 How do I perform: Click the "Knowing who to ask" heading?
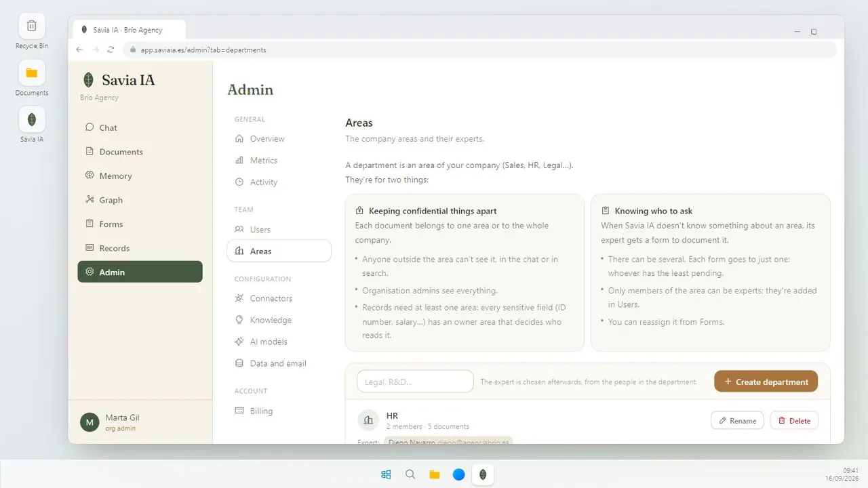(x=654, y=211)
